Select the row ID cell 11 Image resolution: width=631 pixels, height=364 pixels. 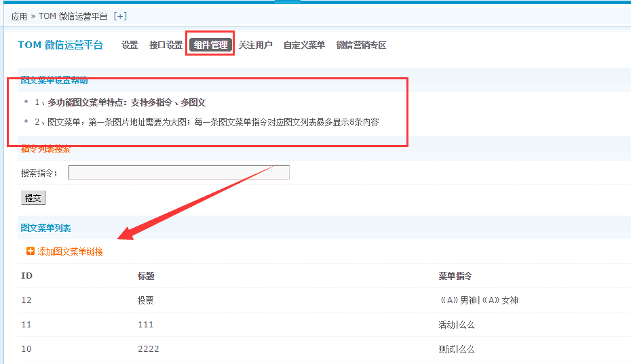pyautogui.click(x=26, y=325)
